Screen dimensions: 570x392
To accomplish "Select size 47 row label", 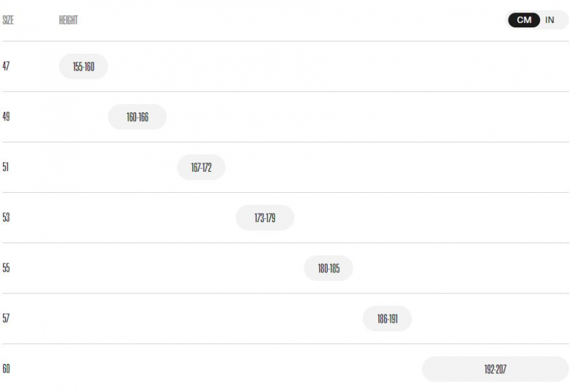I will click(6, 66).
